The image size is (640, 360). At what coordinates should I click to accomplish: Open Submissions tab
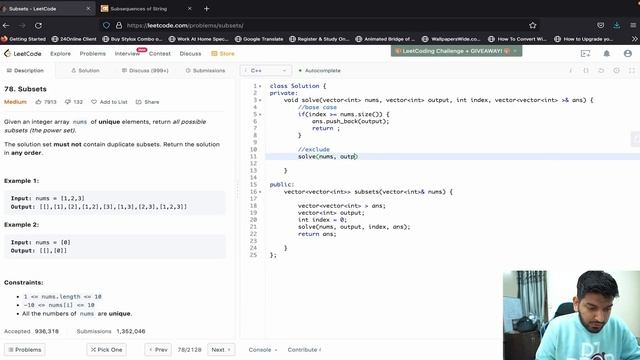[205, 71]
